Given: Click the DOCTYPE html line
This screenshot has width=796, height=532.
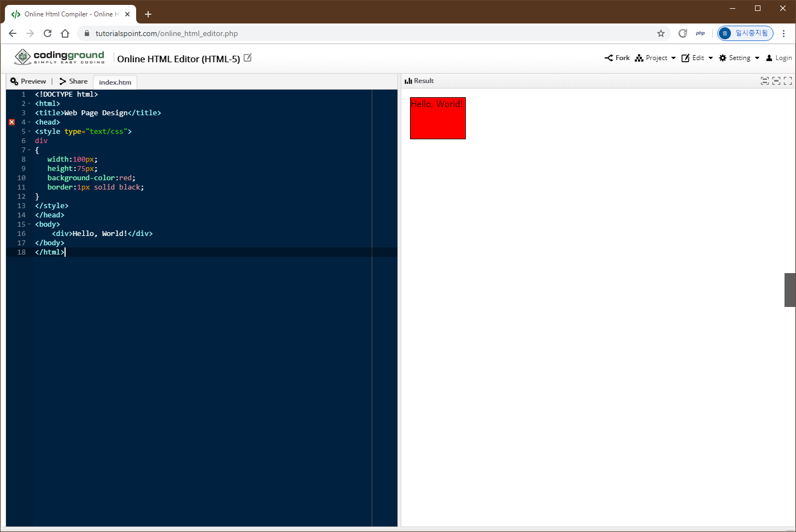Looking at the screenshot, I should point(67,94).
